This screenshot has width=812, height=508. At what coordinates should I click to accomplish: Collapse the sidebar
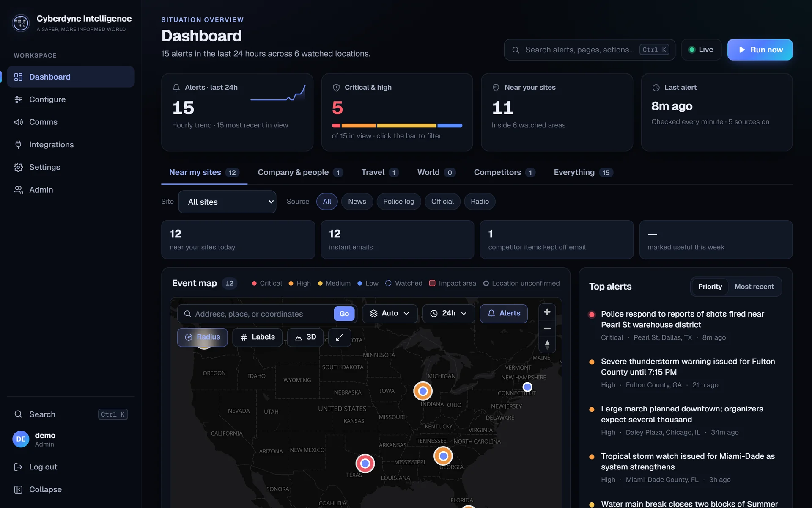pyautogui.click(x=71, y=489)
